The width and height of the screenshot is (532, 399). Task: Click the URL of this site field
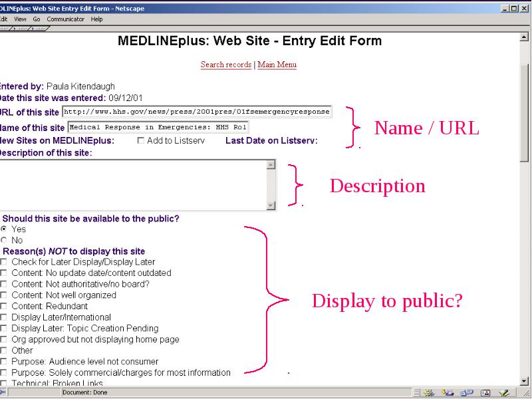coord(197,112)
